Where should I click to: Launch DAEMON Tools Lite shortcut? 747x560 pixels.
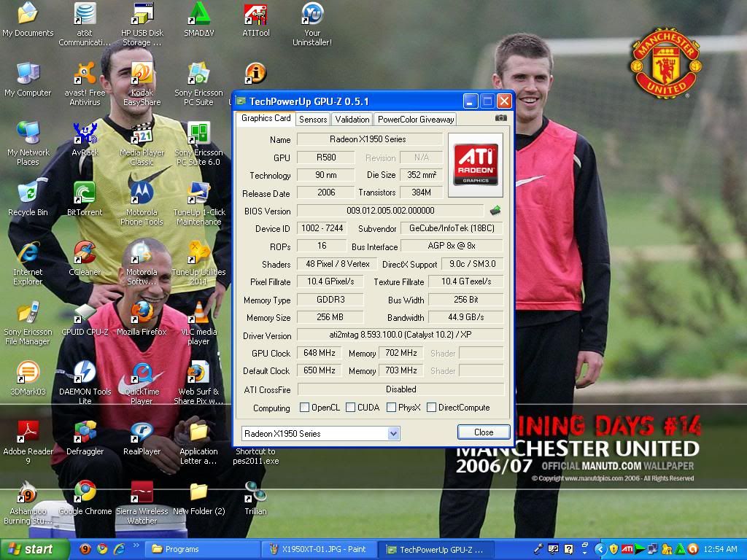point(85,383)
